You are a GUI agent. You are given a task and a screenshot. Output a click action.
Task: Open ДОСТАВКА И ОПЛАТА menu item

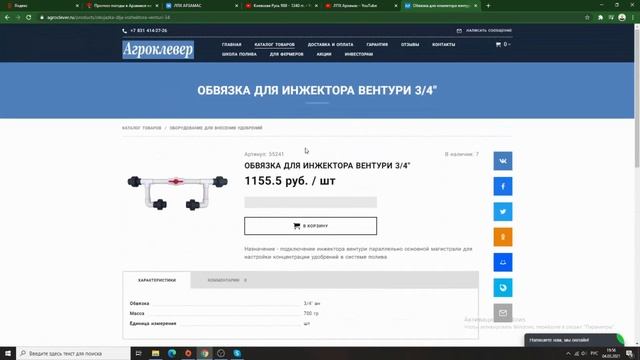click(x=331, y=44)
